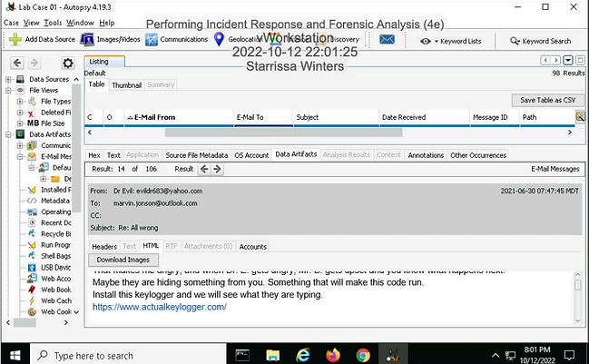589x364 pixels.
Task: Open the email Accounts tab
Action: coord(253,247)
